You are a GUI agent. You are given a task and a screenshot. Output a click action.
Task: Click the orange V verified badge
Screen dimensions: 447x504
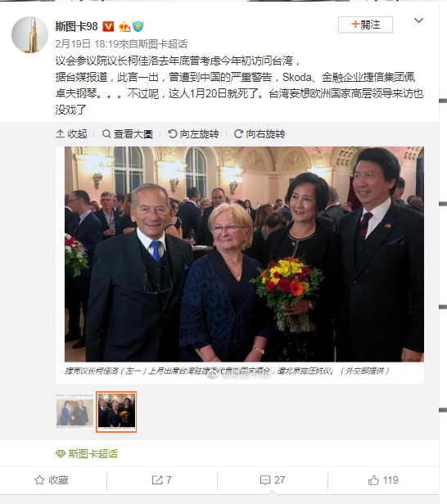pos(108,26)
